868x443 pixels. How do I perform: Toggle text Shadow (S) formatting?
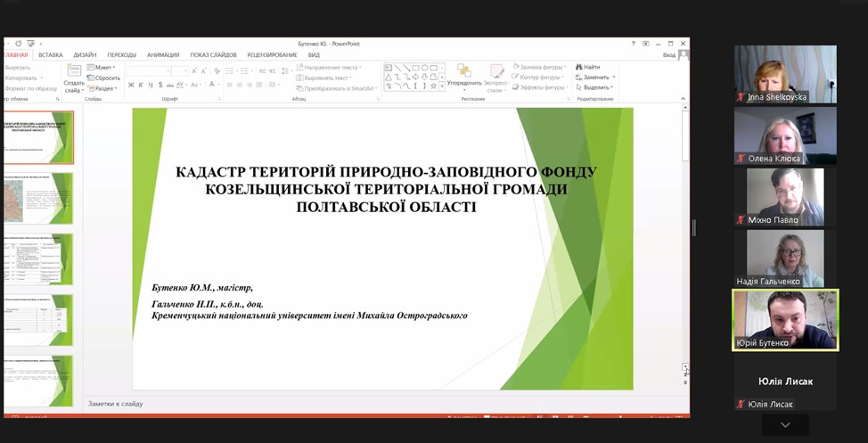[x=160, y=85]
